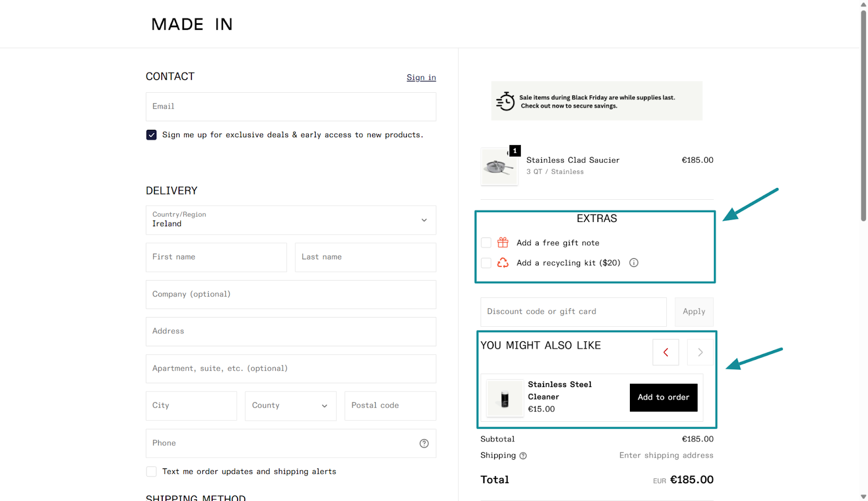Image resolution: width=868 pixels, height=501 pixels.
Task: Click the phone field help icon
Action: pos(424,443)
